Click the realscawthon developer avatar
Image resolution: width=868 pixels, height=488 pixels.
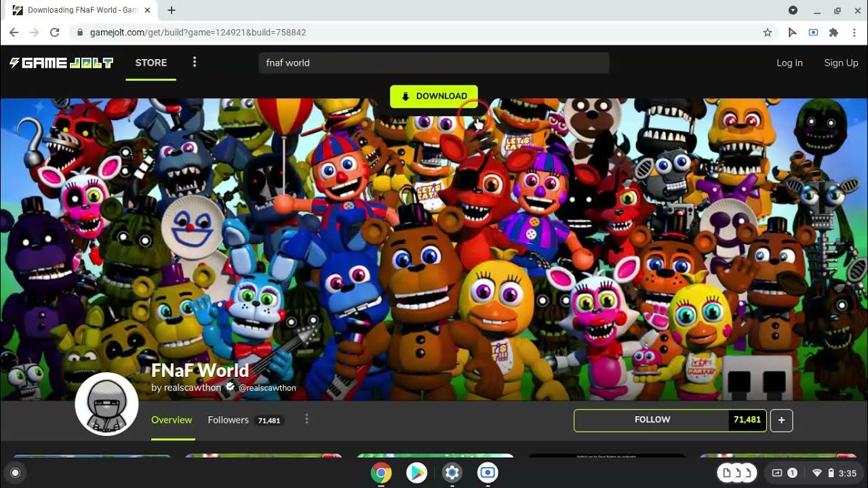pos(106,404)
